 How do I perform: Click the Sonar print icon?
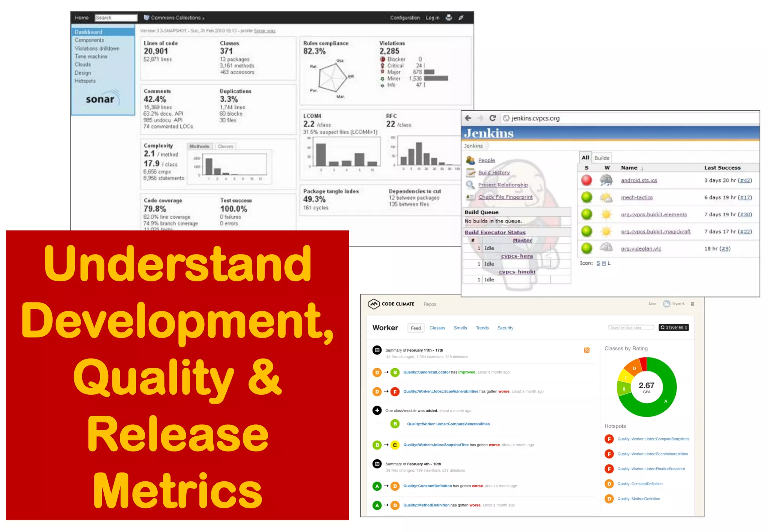[448, 18]
